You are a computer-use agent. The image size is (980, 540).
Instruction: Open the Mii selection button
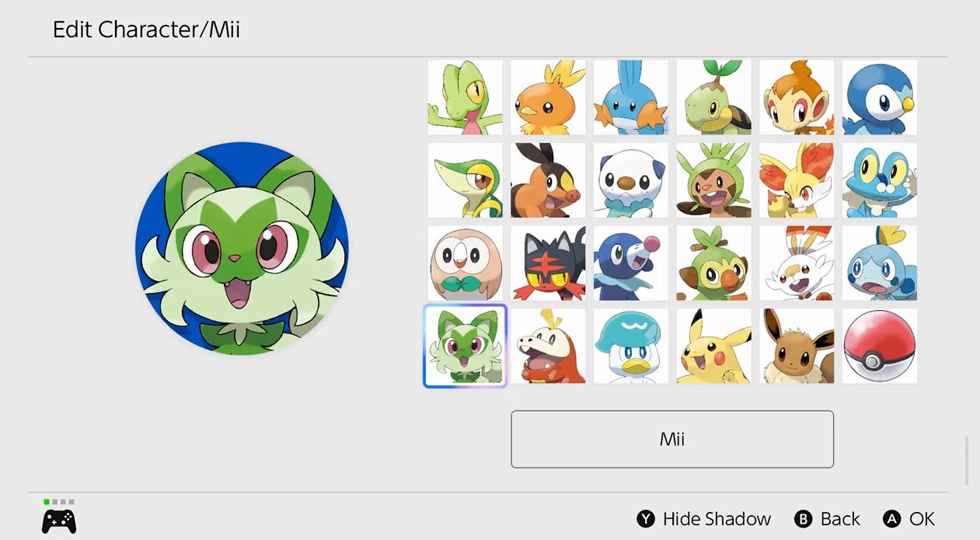point(672,439)
